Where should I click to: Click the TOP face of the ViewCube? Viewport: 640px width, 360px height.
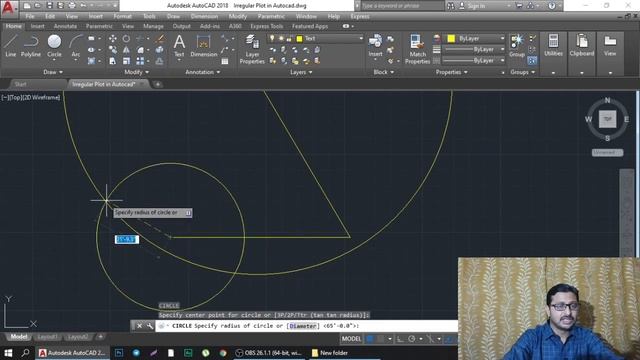pos(607,119)
